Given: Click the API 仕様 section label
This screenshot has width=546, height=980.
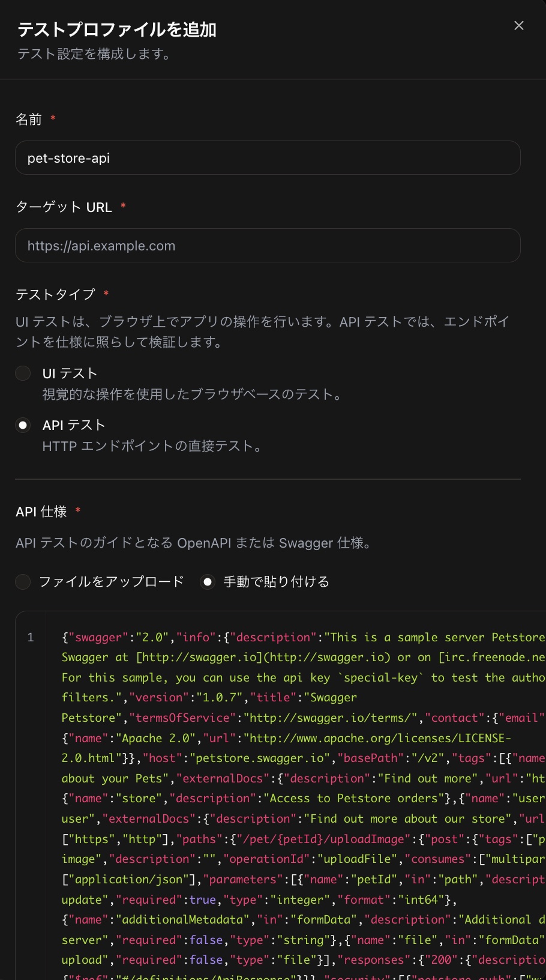Looking at the screenshot, I should click(41, 512).
